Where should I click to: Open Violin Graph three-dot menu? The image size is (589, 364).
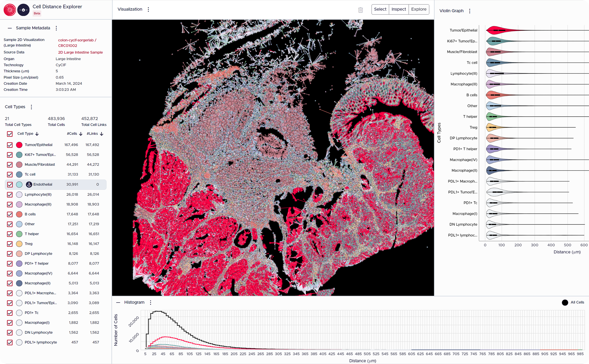tap(469, 11)
